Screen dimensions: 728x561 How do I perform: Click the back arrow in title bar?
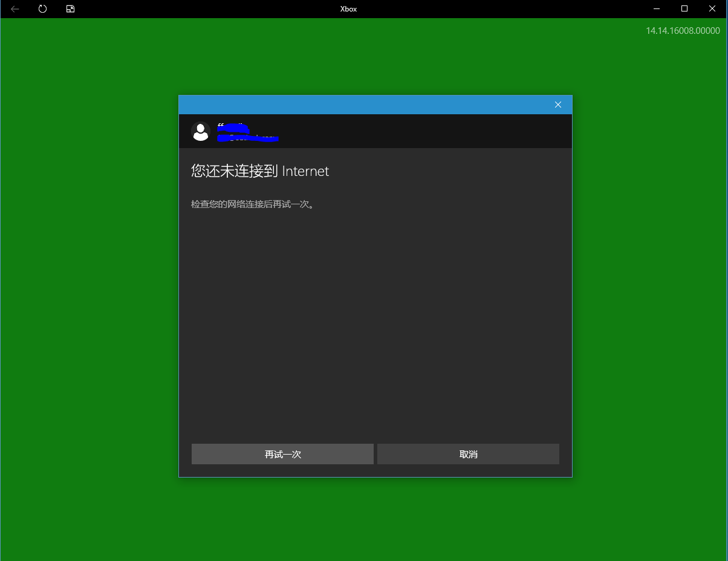pos(15,9)
